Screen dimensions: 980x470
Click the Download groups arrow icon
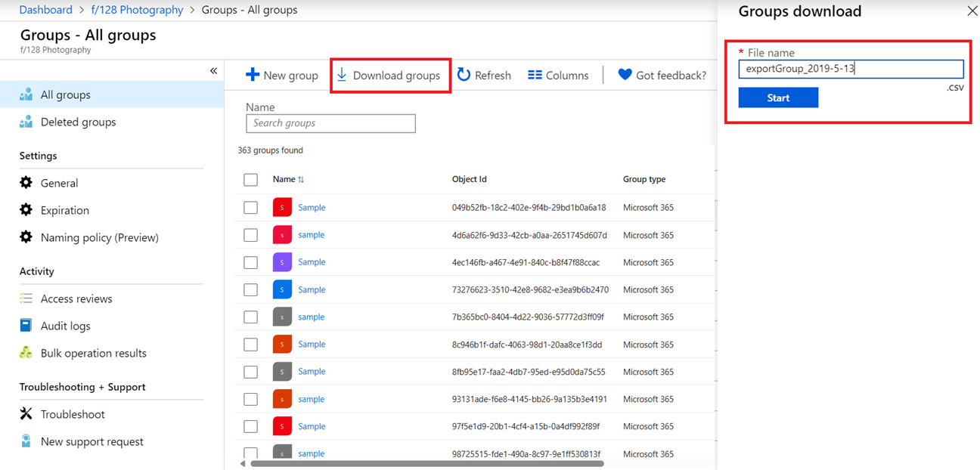click(x=342, y=75)
